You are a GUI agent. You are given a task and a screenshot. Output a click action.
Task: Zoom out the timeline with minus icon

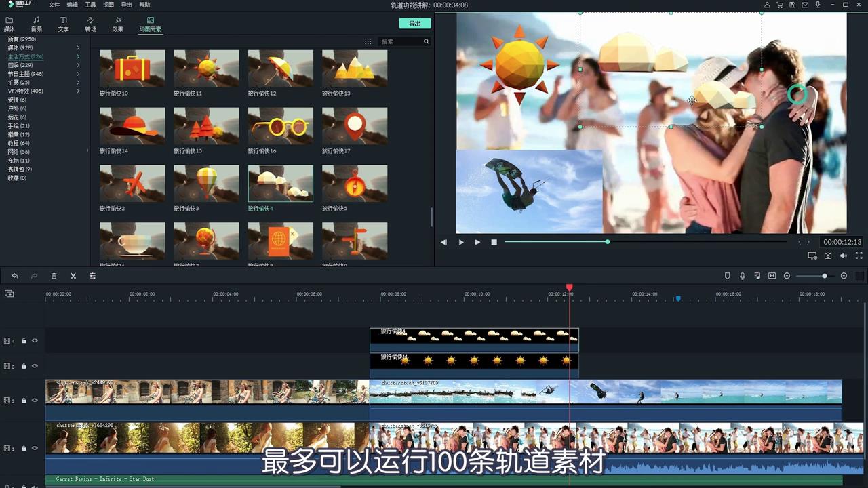pyautogui.click(x=787, y=276)
